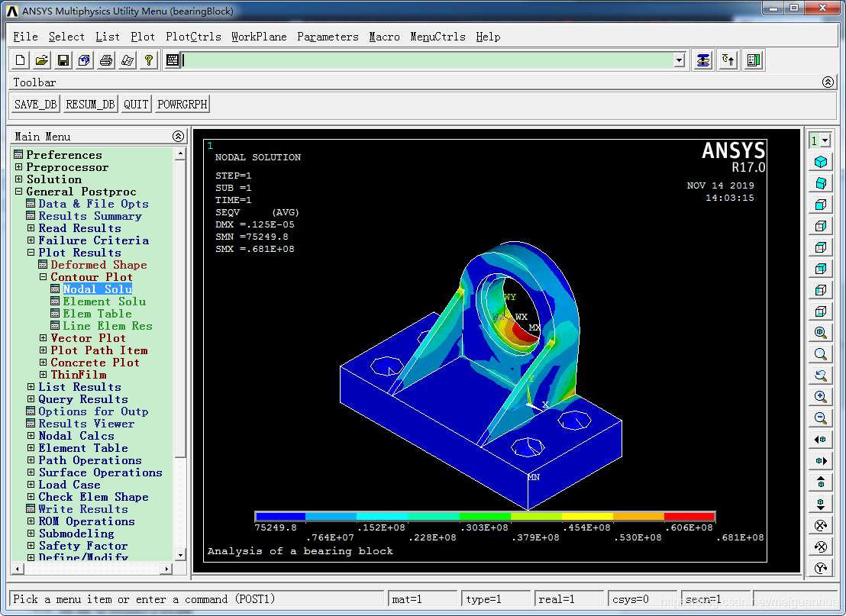Click the Fit View magnifier with cube

[821, 332]
